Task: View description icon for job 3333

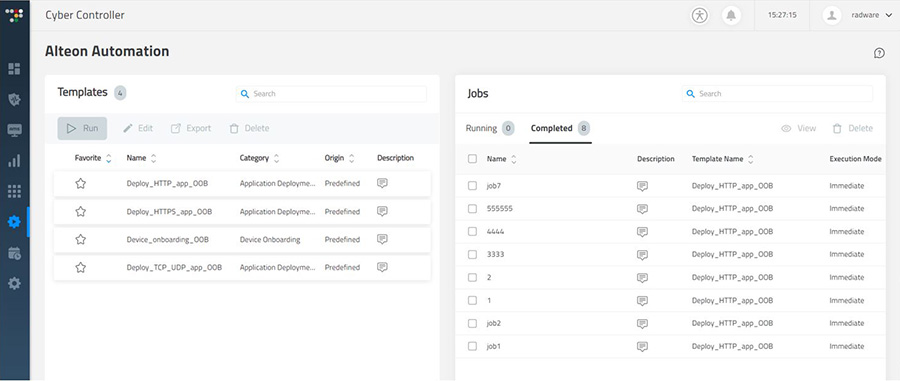Action: pos(642,255)
